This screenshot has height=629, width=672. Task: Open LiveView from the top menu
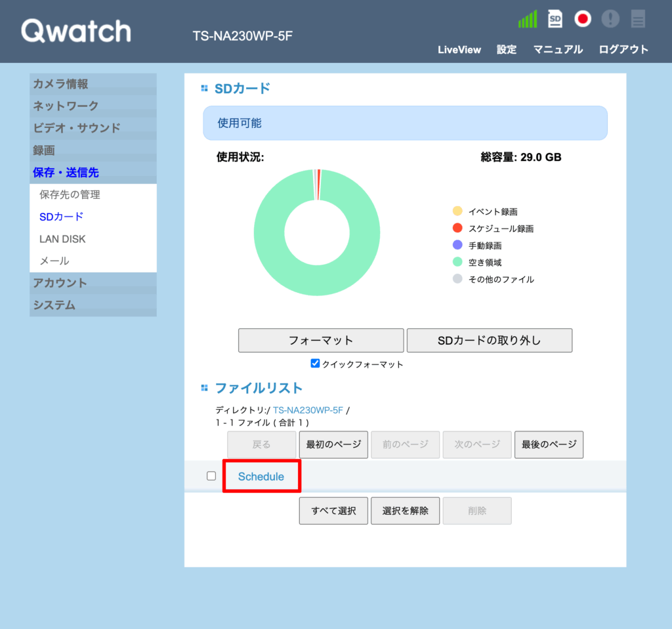(459, 50)
